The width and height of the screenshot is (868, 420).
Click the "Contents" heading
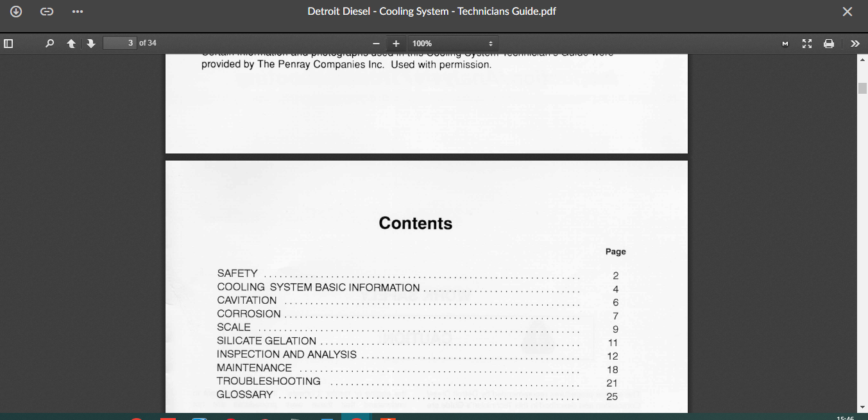click(x=416, y=223)
